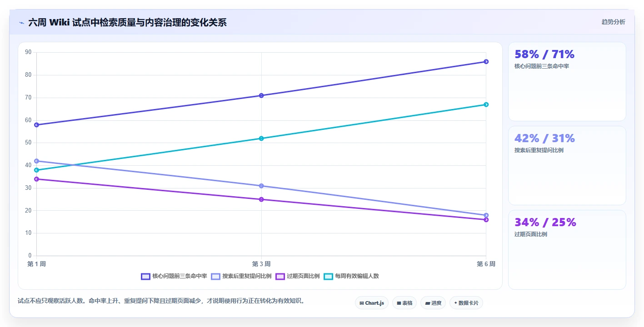
Task: Click 第 1 周 point on 过期页面 line at 34
Action: coord(36,179)
